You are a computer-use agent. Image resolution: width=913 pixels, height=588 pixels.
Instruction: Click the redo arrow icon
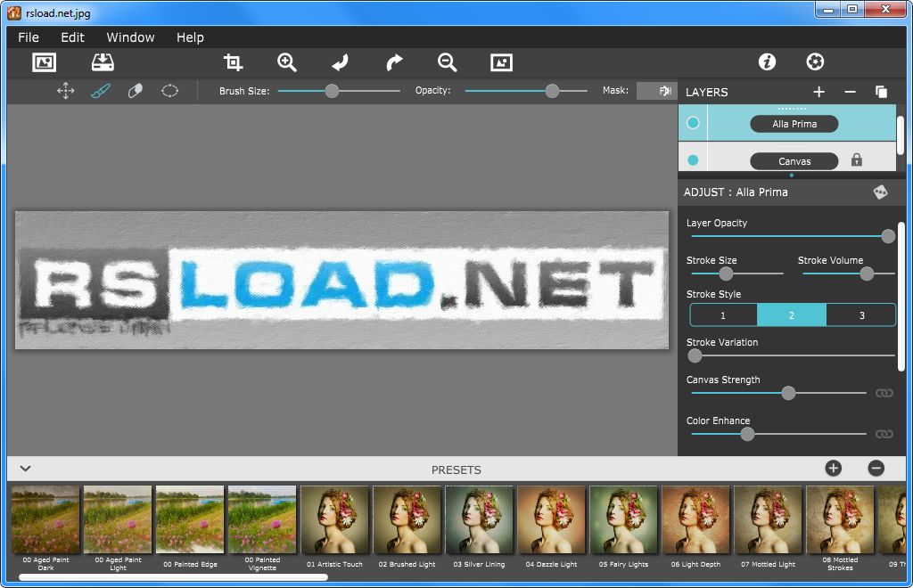point(394,62)
